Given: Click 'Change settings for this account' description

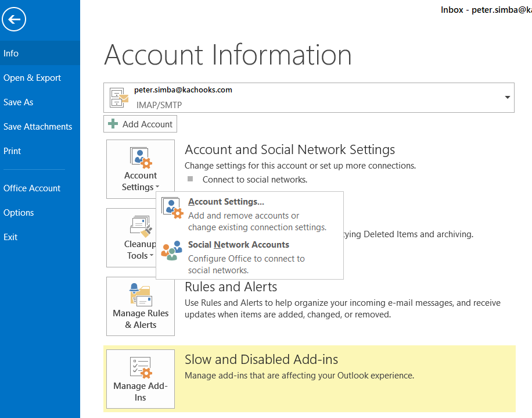Looking at the screenshot, I should (x=300, y=166).
